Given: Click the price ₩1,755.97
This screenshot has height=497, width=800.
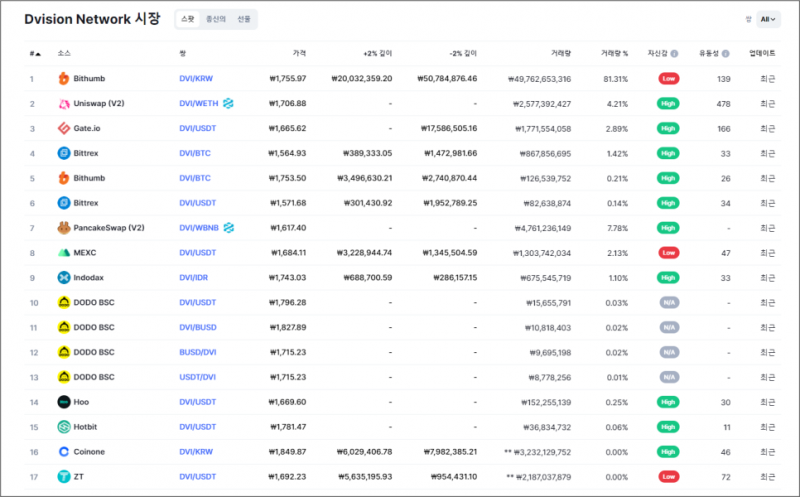Looking at the screenshot, I should (x=288, y=79).
